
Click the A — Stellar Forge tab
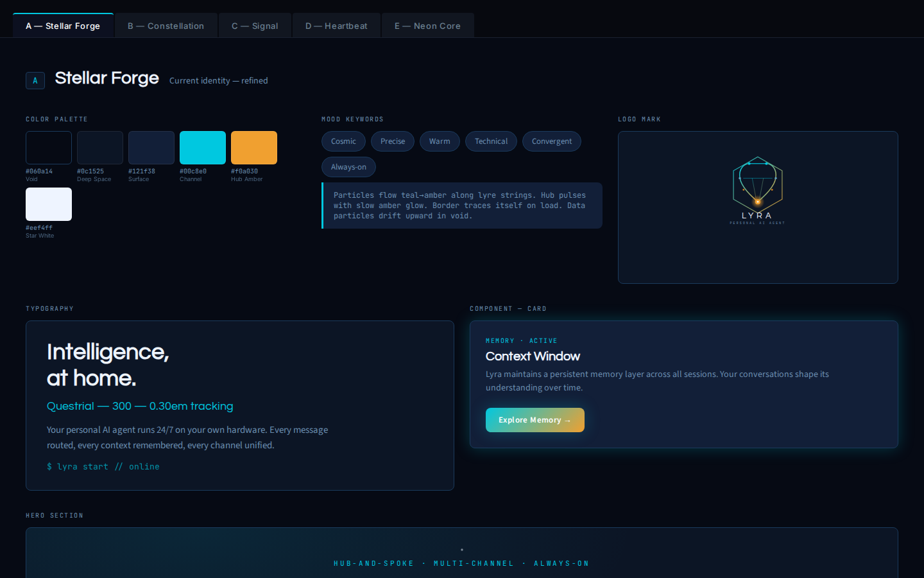(63, 26)
